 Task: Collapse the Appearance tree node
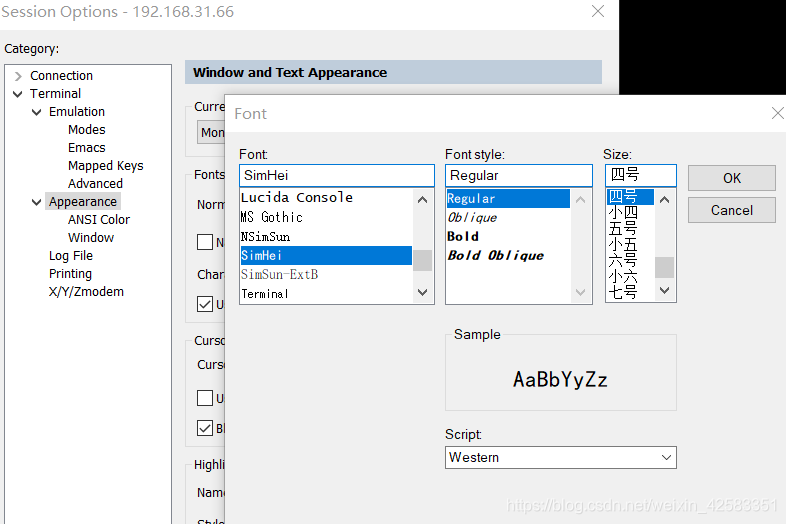tap(37, 202)
